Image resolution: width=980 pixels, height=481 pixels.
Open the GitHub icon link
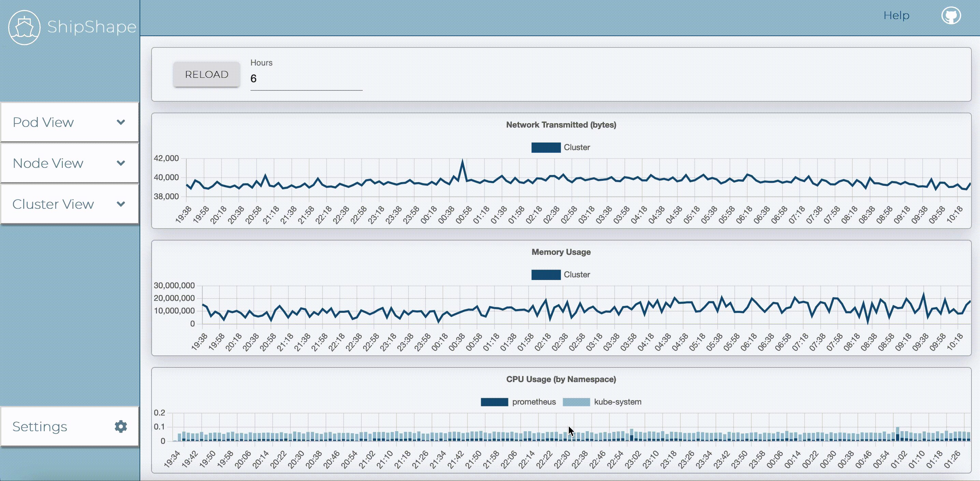point(951,16)
